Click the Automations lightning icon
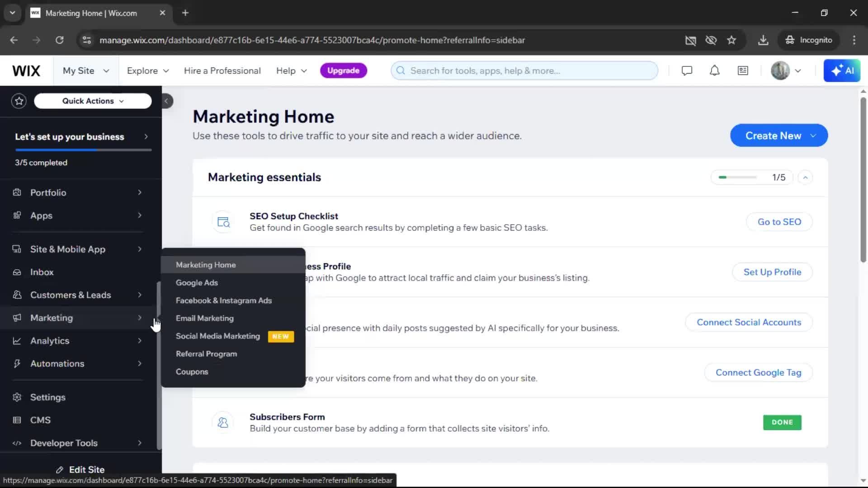The image size is (868, 488). click(17, 364)
